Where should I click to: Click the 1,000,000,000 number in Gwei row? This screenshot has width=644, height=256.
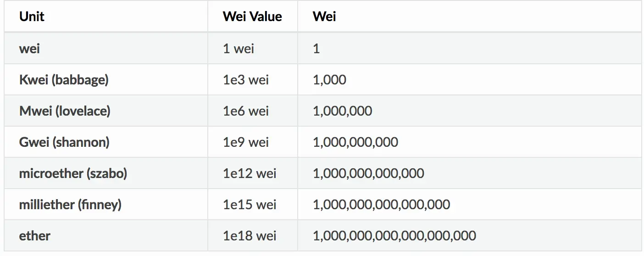pyautogui.click(x=355, y=142)
